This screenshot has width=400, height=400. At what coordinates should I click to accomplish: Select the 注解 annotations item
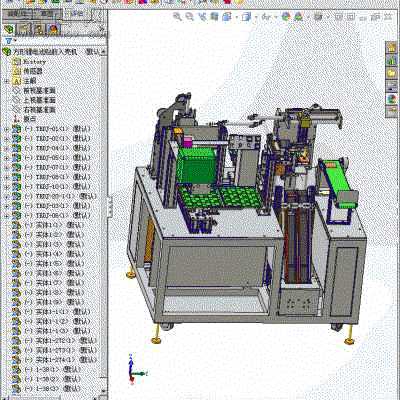click(x=24, y=81)
